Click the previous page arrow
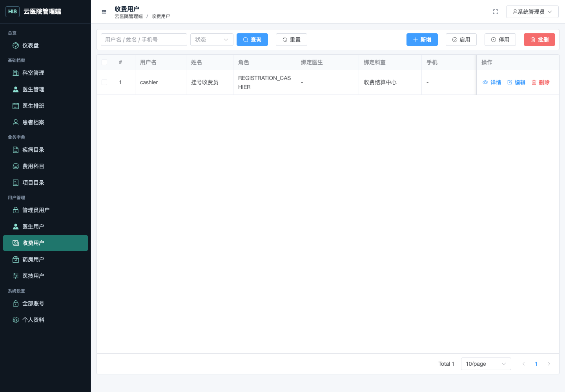The width and height of the screenshot is (565, 392). (523, 364)
